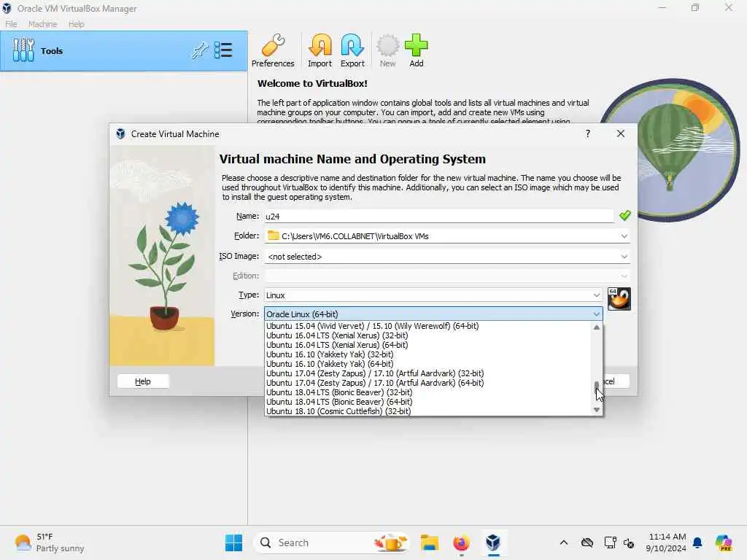Click the version list scroll-down arrow
747x560 pixels.
tap(597, 410)
